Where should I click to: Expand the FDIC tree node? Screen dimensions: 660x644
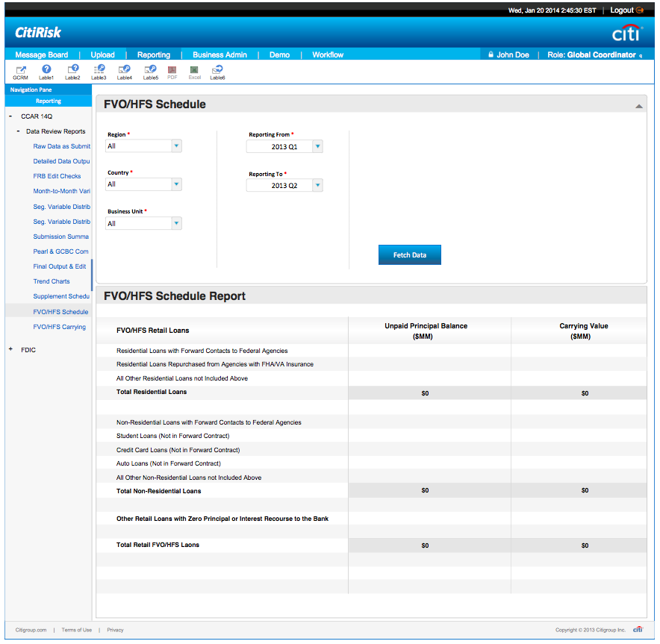click(10, 349)
